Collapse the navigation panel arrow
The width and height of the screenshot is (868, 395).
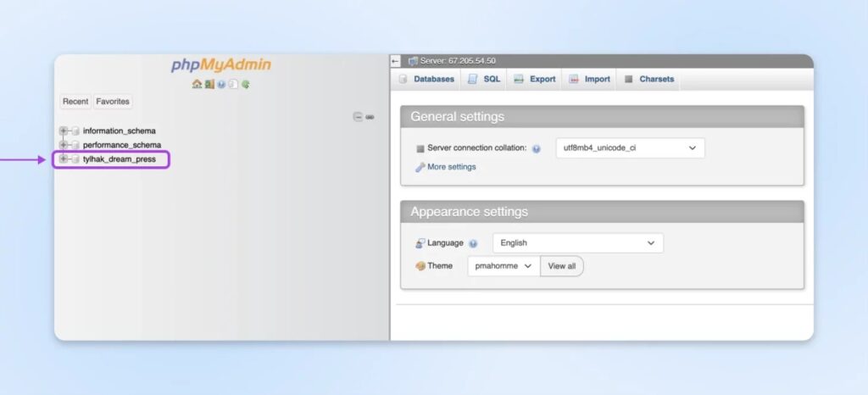(395, 61)
